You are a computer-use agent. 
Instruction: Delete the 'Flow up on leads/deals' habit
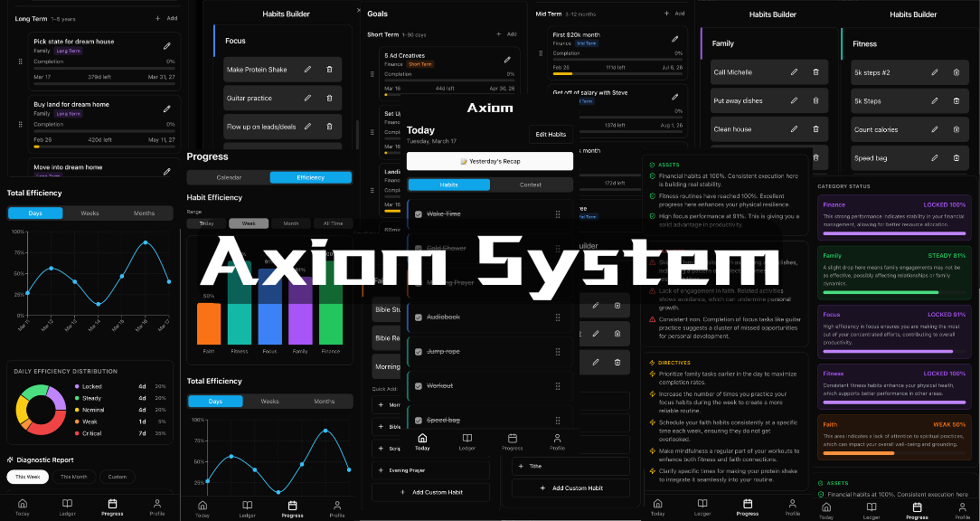(x=329, y=127)
